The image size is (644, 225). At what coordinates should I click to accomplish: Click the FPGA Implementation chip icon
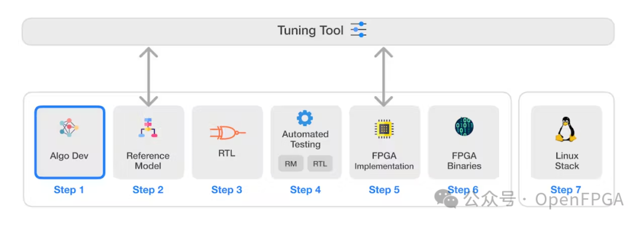click(x=384, y=128)
